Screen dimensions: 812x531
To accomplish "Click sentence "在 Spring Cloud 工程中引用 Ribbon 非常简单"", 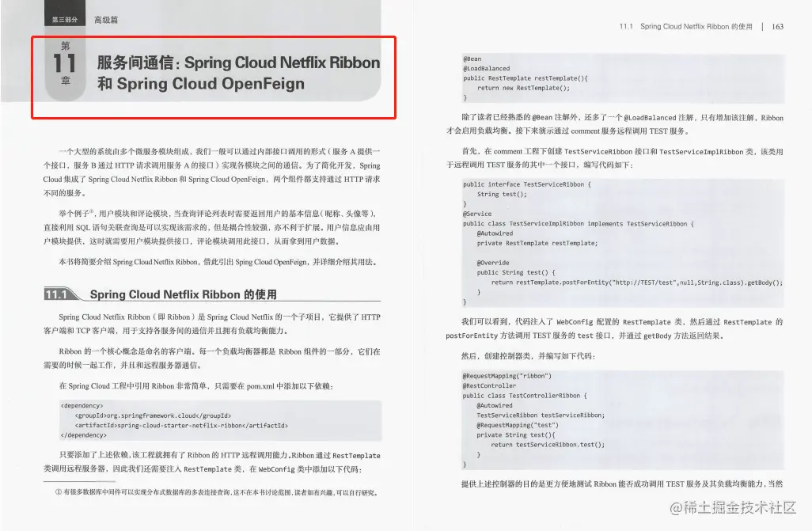I will (x=195, y=386).
